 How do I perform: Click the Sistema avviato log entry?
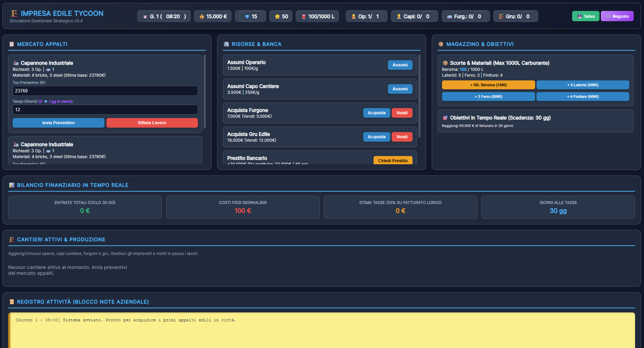point(126,320)
